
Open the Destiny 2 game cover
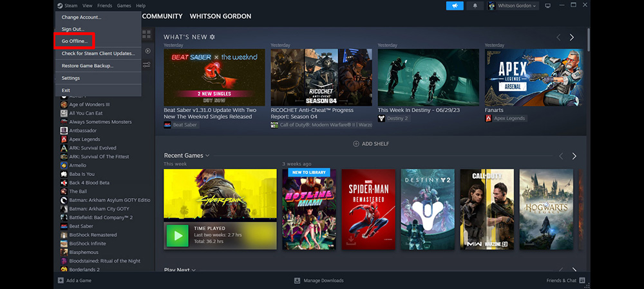[x=428, y=209]
